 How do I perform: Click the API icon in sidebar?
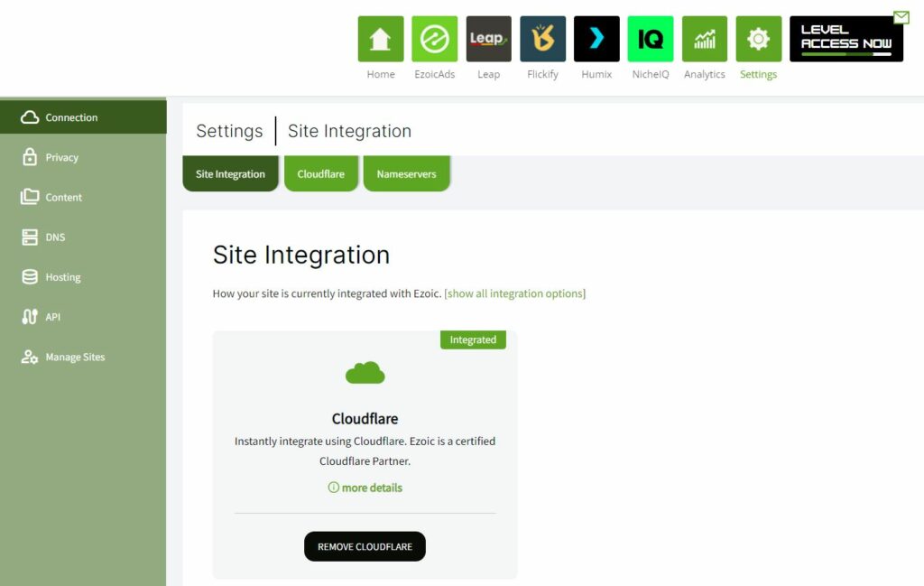coord(30,317)
